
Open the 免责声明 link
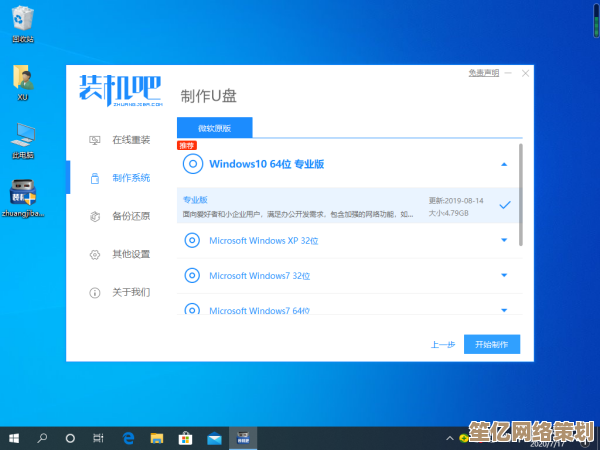(482, 73)
